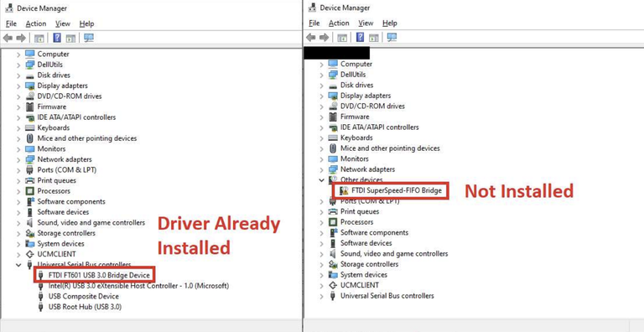This screenshot has height=332, width=644.
Task: Select Monitors label in left window
Action: click(x=51, y=148)
